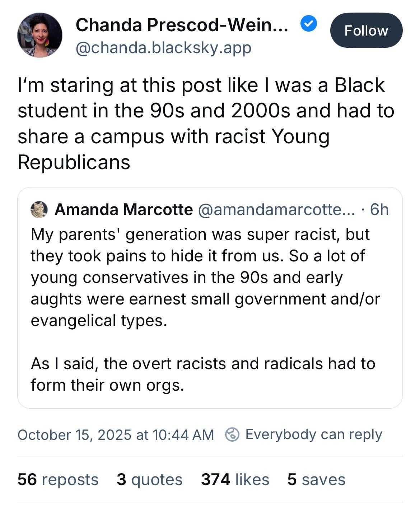The width and height of the screenshot is (420, 507).
Task: Open Amanda Marcotte's name in quoted post
Action: (123, 210)
